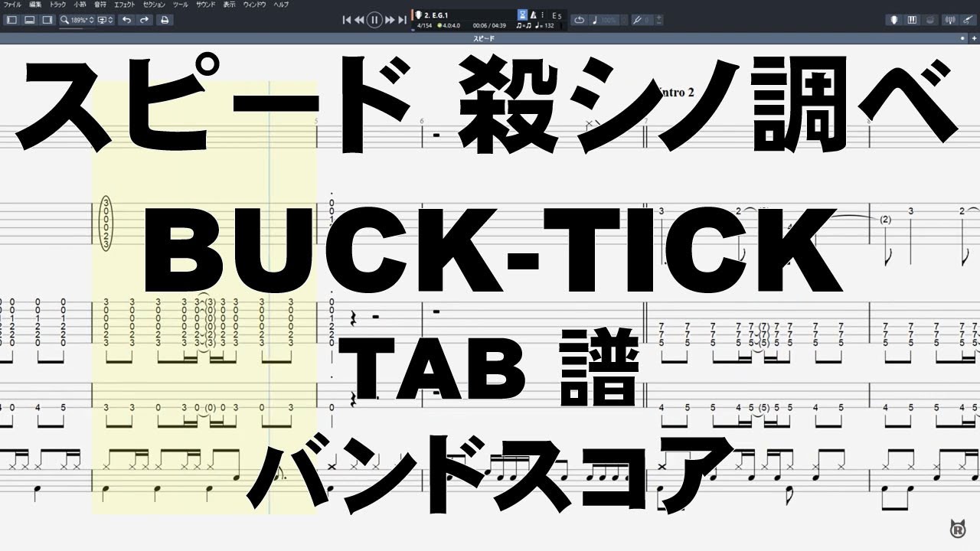
Task: Open the virtual fretboard panel
Action: (x=893, y=20)
